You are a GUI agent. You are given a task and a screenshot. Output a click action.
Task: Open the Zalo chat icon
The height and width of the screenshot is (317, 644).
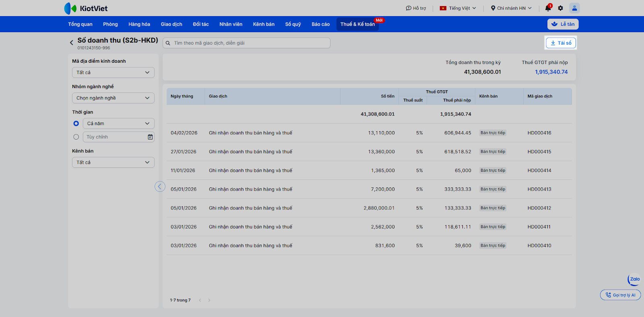pyautogui.click(x=634, y=279)
